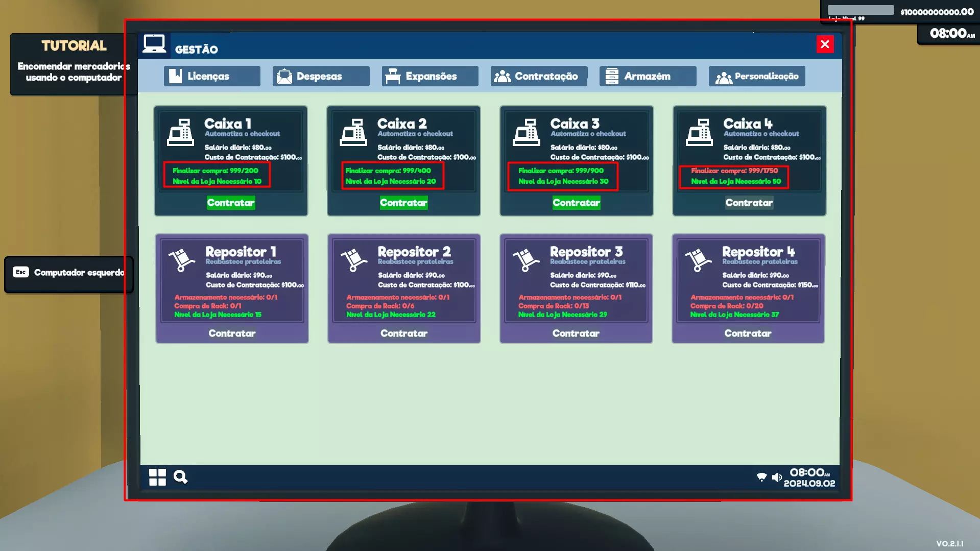The height and width of the screenshot is (551, 980).
Task: Click the Repositor 2 title text
Action: (x=414, y=252)
